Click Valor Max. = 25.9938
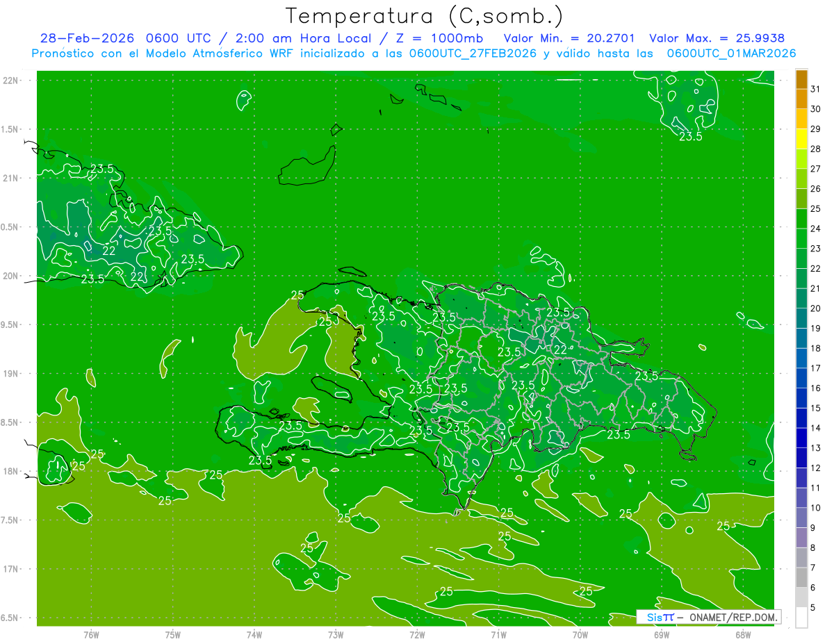The image size is (834, 644). (x=717, y=38)
